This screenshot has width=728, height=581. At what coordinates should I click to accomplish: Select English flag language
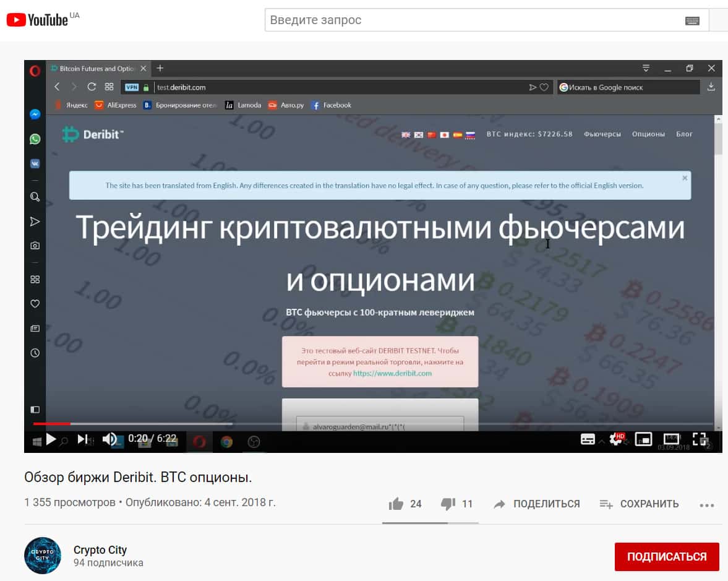tap(406, 135)
